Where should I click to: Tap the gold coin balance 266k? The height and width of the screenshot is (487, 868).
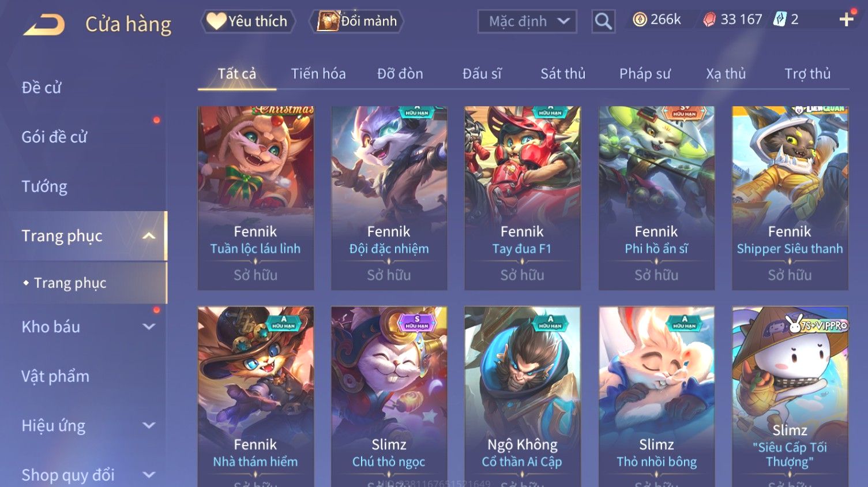tap(656, 20)
